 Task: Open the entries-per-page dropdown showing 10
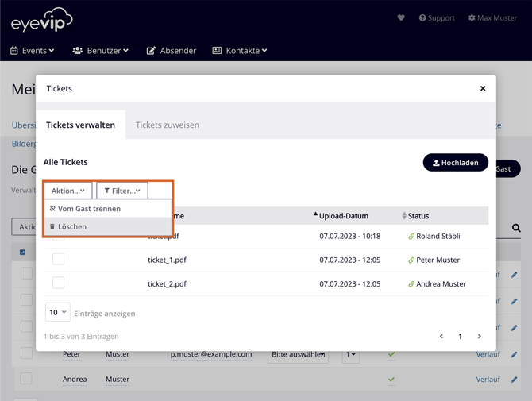click(x=58, y=312)
